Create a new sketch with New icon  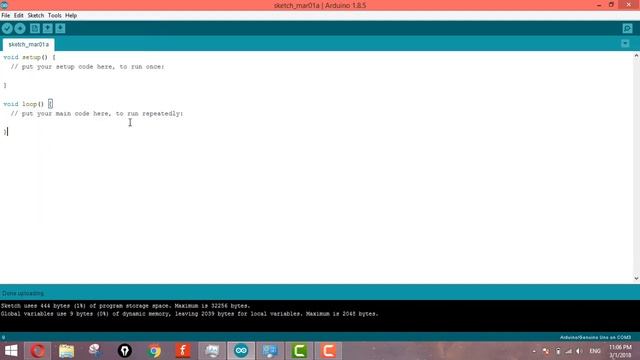coord(35,28)
